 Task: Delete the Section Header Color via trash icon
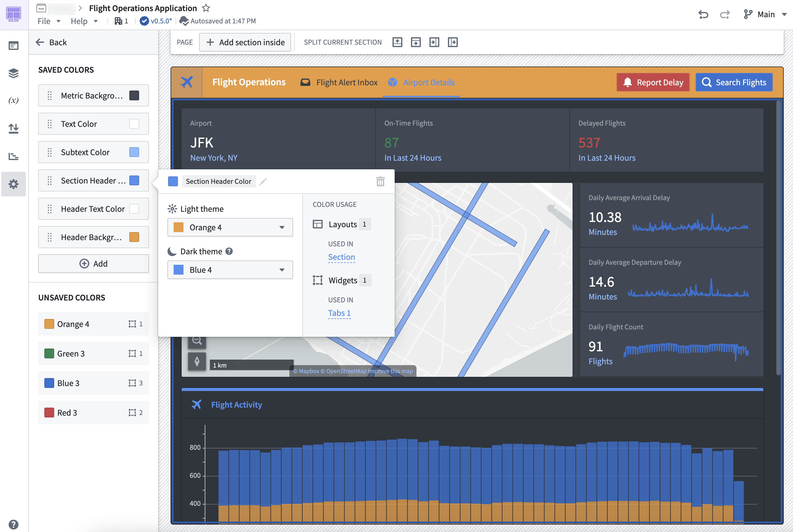(380, 182)
